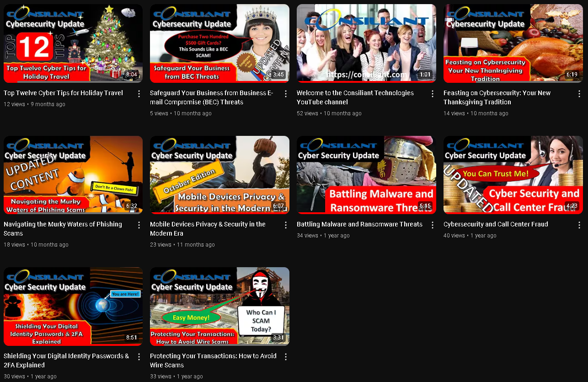588x382 pixels.
Task: Play the Welcome to Consiliant channel video thumbnail
Action: click(366, 43)
